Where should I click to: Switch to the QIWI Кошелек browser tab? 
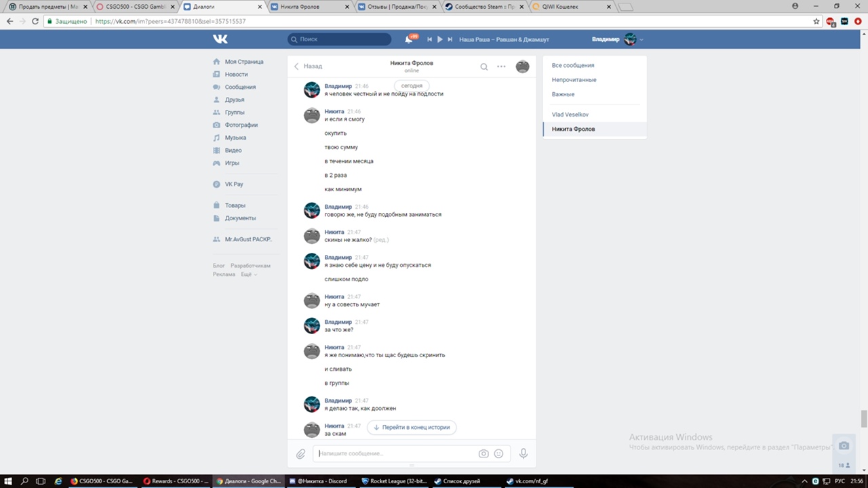570,6
